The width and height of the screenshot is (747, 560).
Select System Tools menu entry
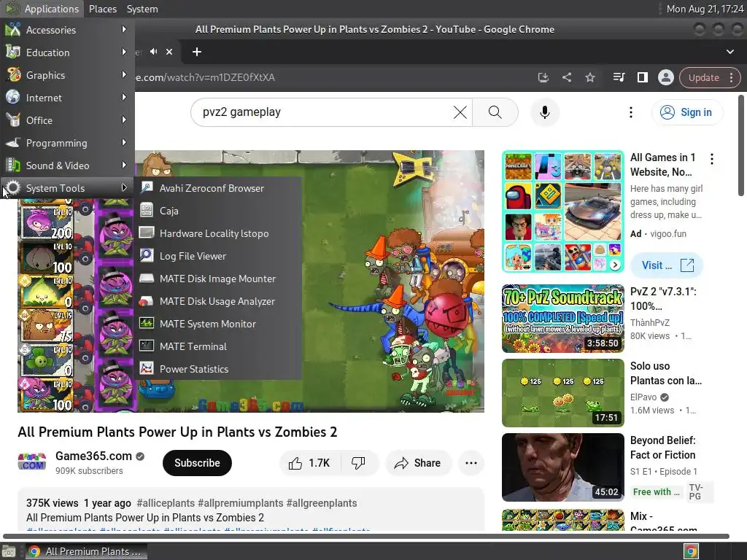coord(67,188)
